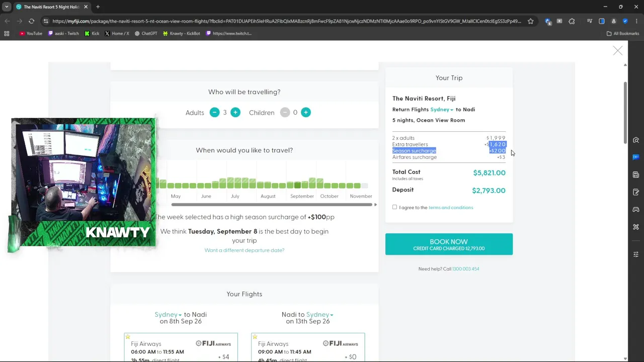Open the apps grid bookmark icon
Image resolution: width=644 pixels, height=362 pixels.
coord(7,34)
